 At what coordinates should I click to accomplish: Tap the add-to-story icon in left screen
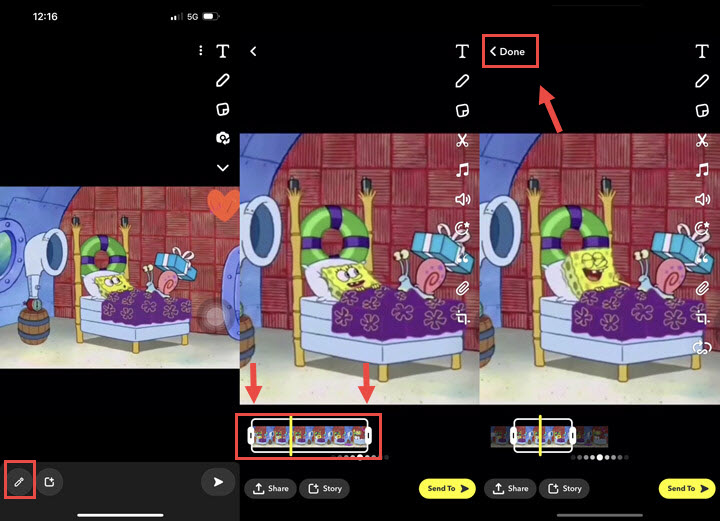coord(50,482)
